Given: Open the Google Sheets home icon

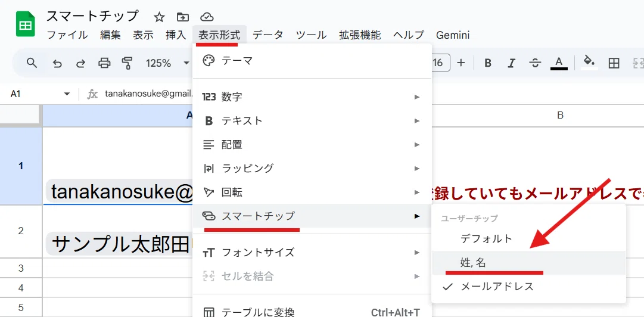Looking at the screenshot, I should pyautogui.click(x=26, y=24).
